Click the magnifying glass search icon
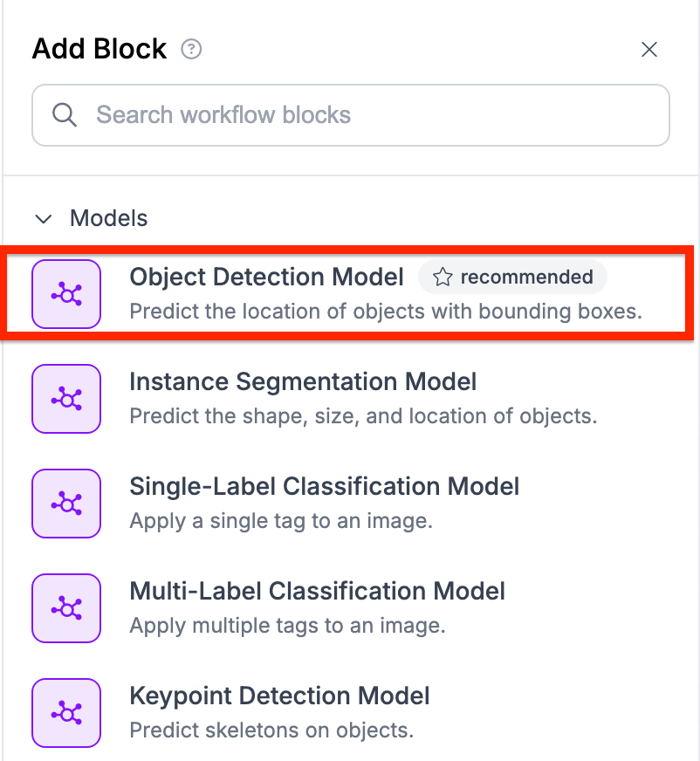Screen dimensions: 700x761 pos(65,114)
